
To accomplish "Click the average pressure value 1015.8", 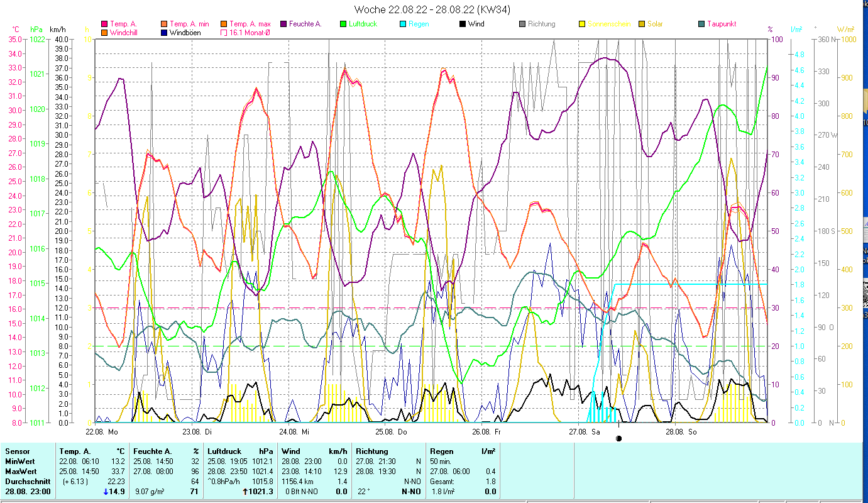I will click(263, 482).
